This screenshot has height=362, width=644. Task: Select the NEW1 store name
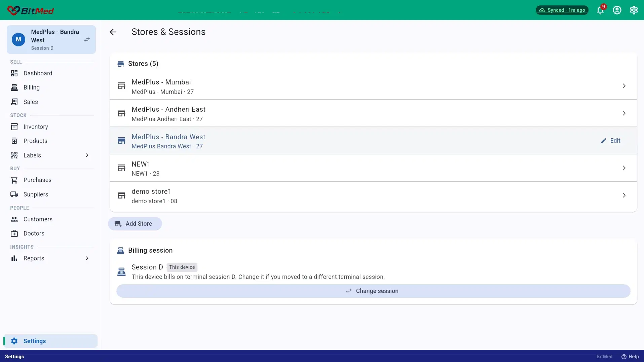click(x=141, y=164)
